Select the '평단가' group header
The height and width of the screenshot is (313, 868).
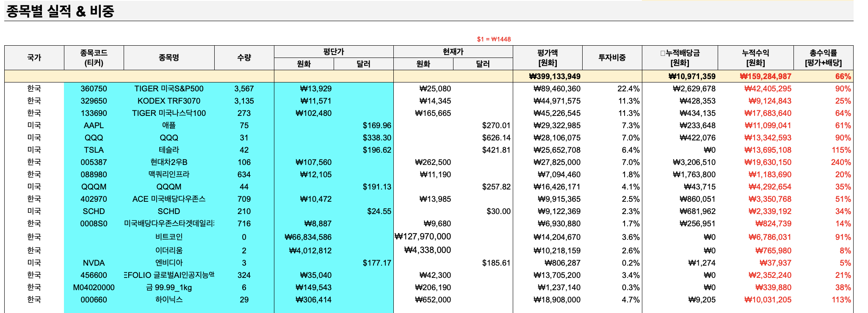[x=334, y=52]
